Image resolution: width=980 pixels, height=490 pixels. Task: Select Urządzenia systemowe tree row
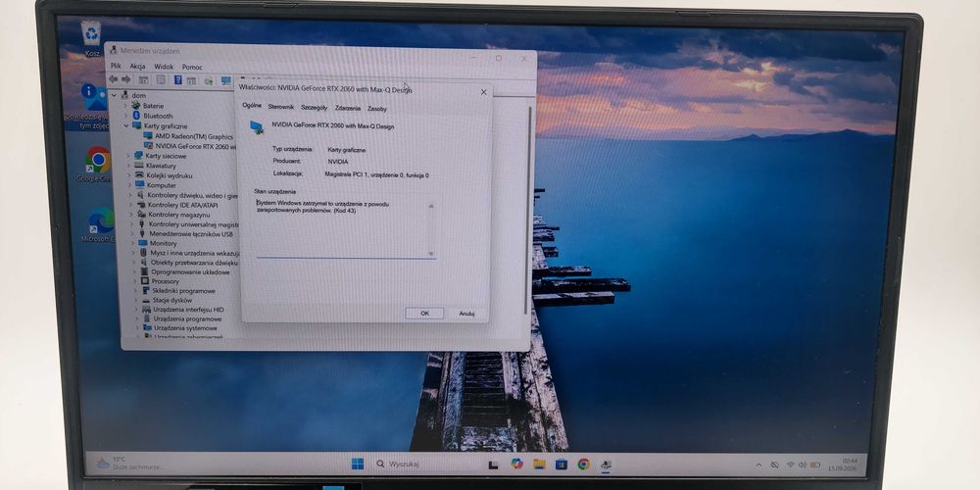coord(185,328)
